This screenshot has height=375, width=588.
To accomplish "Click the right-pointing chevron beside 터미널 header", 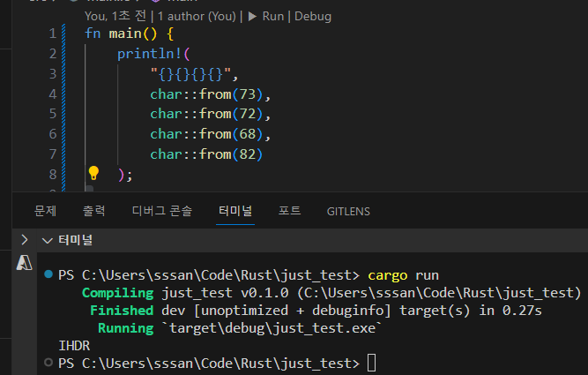I will coord(25,239).
